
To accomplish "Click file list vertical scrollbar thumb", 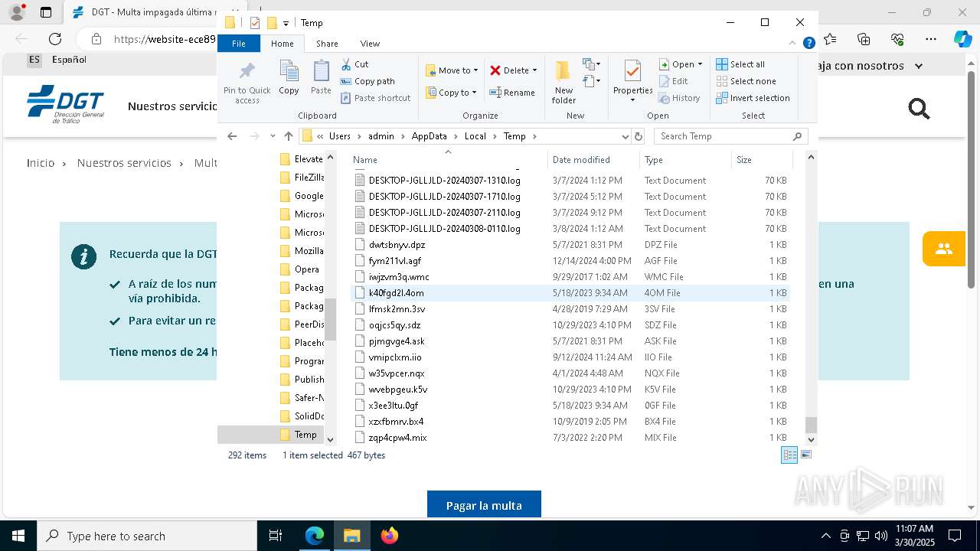I will coord(811,425).
